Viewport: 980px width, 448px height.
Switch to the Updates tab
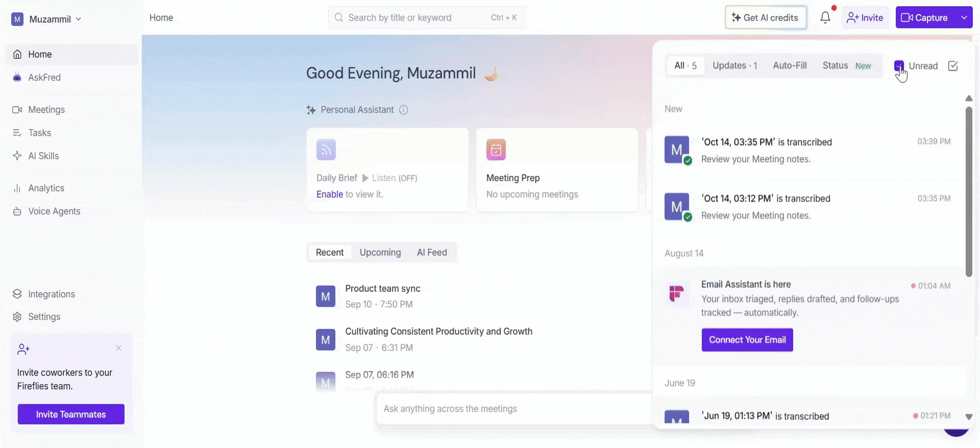[x=734, y=66]
